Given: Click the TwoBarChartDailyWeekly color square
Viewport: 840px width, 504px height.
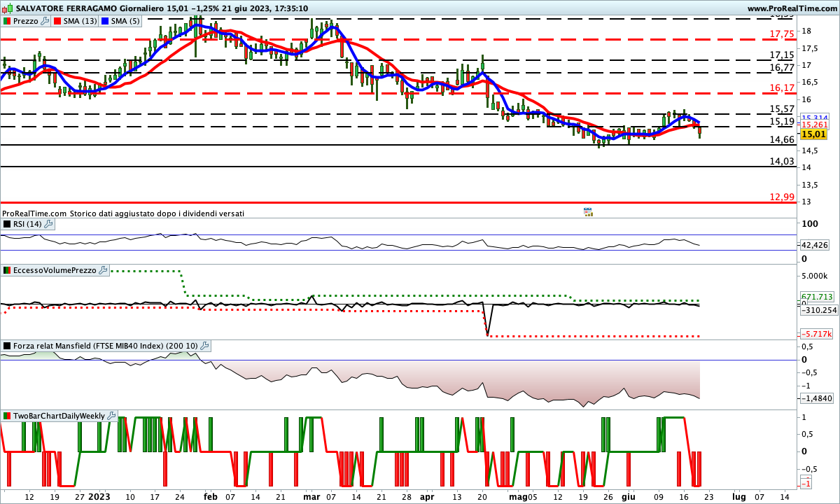Looking at the screenshot, I should 7,416.
